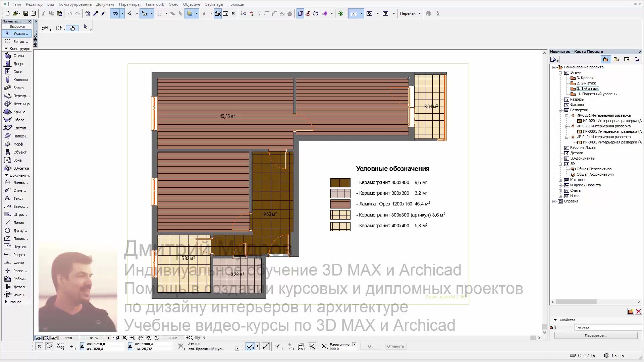
Task: Select the Дуга (Arc/Circle) tool
Action: 17,231
